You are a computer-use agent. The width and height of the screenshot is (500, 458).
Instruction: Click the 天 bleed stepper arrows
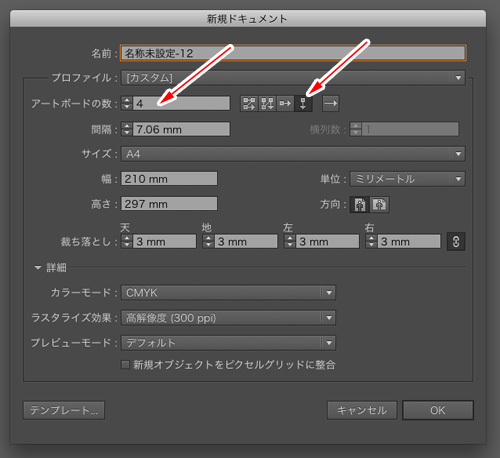pyautogui.click(x=127, y=241)
